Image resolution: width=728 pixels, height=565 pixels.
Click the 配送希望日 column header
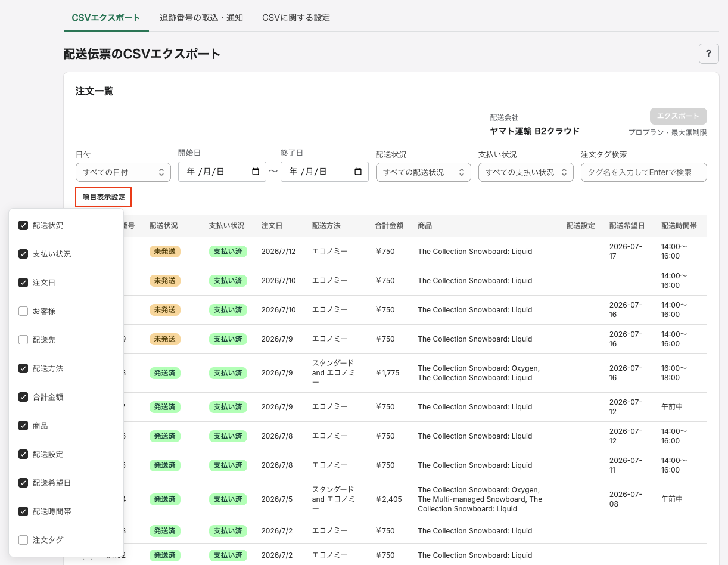[627, 226]
